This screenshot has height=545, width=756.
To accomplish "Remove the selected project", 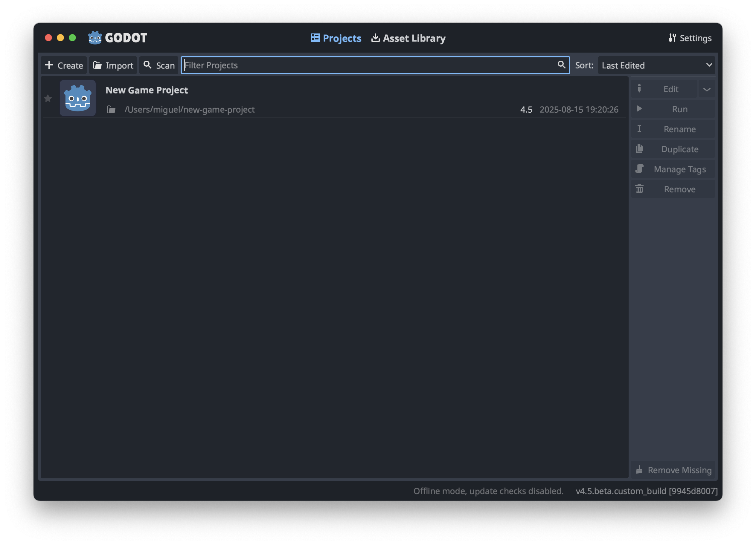I will click(x=673, y=189).
